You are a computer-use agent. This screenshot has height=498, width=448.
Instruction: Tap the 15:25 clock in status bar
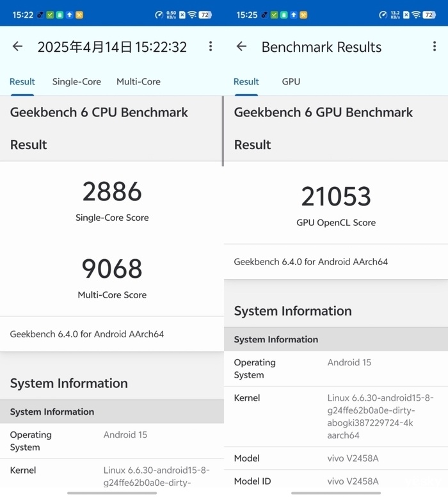[x=246, y=14]
